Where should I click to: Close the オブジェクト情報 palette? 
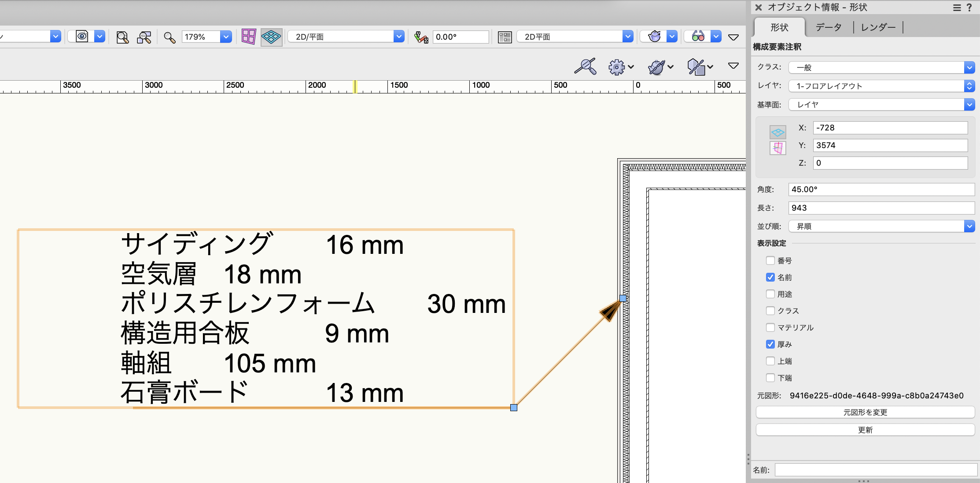(759, 7)
